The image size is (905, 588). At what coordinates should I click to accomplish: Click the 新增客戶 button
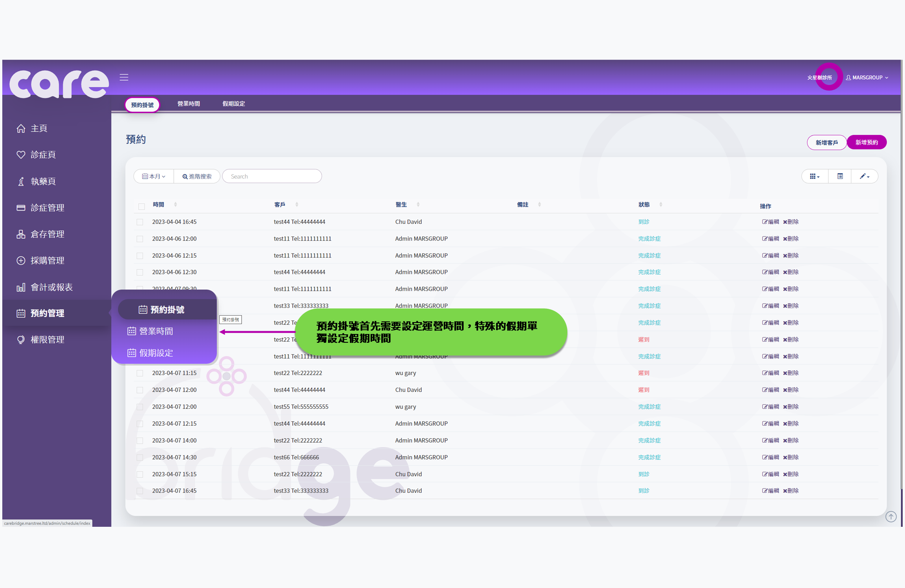coord(827,142)
